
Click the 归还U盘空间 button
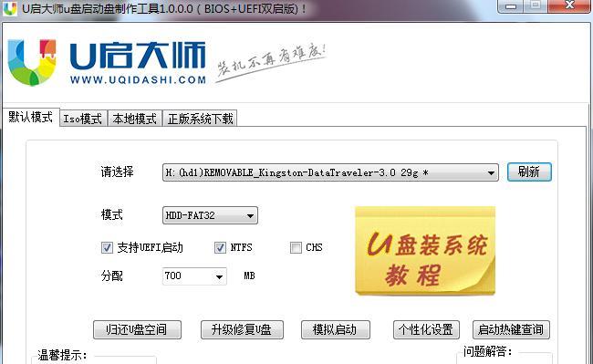[137, 329]
